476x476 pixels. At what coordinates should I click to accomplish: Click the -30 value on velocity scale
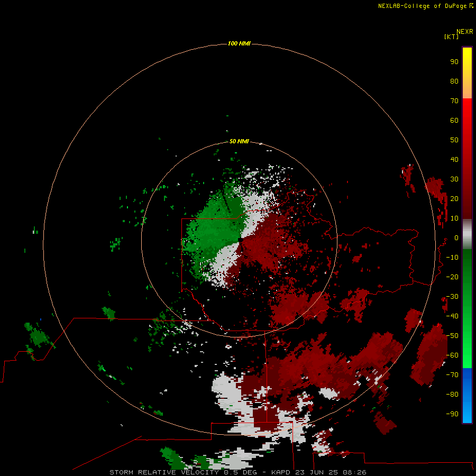coord(452,297)
